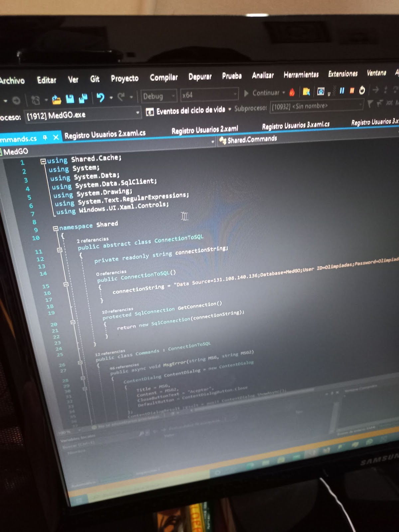Image resolution: width=399 pixels, height=532 pixels.
Task: Open the Continuar dropdown arrow
Action: [x=284, y=93]
